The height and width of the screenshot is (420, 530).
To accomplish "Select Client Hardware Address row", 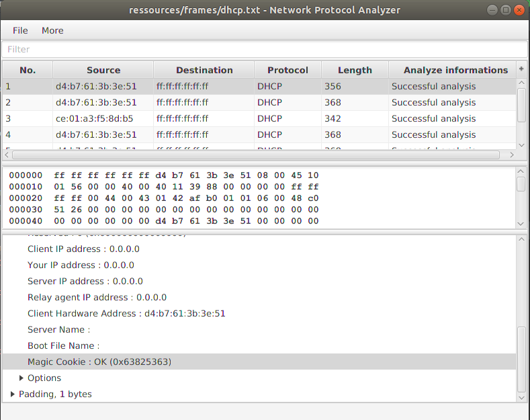I will 259,313.
